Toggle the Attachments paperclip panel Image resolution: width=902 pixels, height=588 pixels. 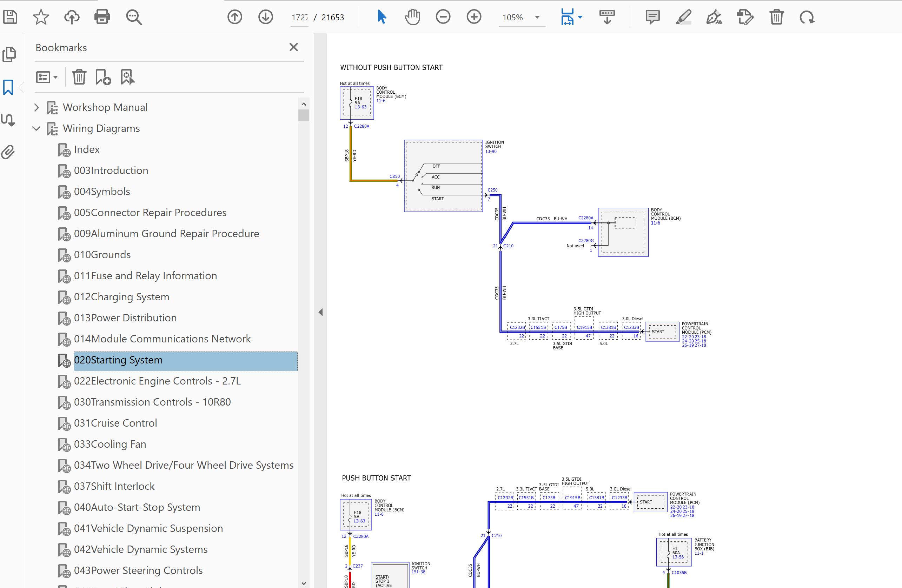[x=8, y=152]
